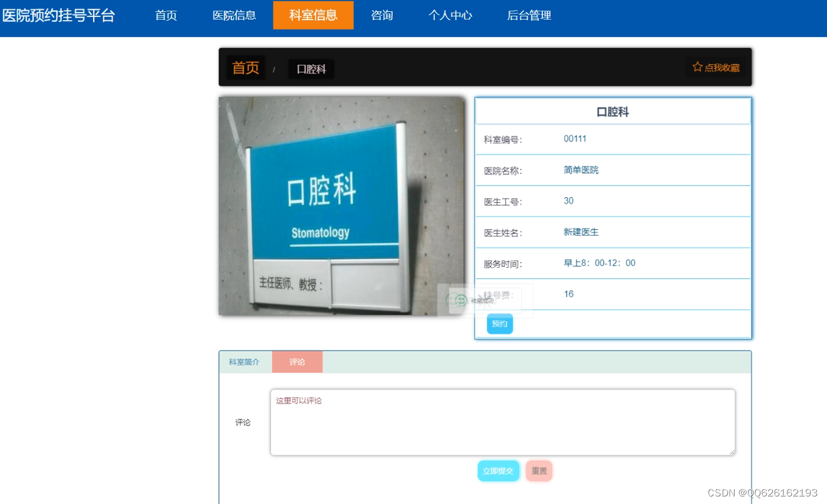Click the smiley face toast icon
827x504 pixels.
462,300
